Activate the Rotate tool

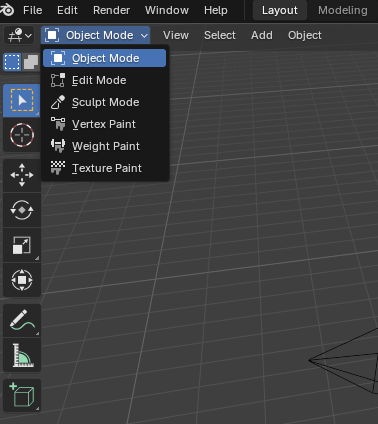[22, 210]
